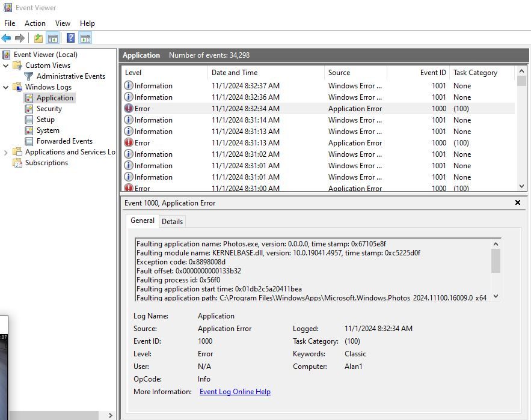
Task: Open the View menu
Action: click(x=63, y=23)
